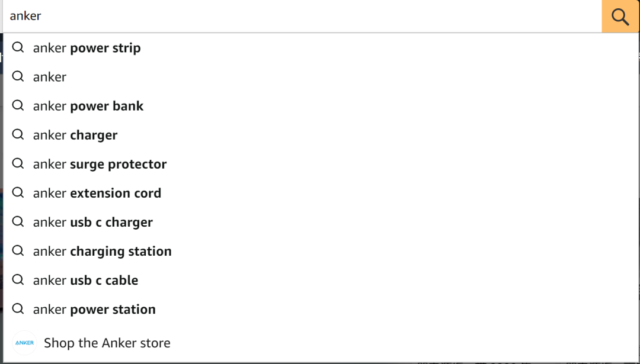Viewport: 640px width, 364px height.
Task: Select anker extension cord suggestion
Action: 321,193
